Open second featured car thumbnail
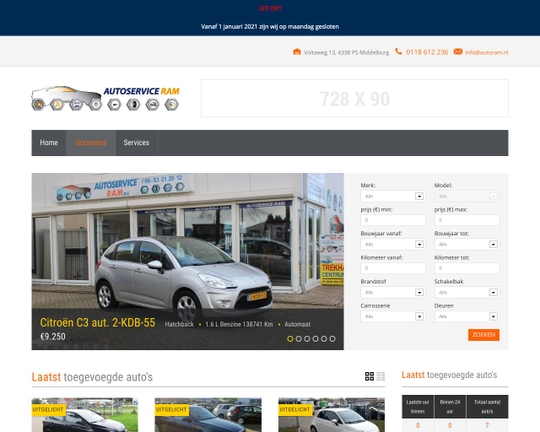 click(x=208, y=415)
